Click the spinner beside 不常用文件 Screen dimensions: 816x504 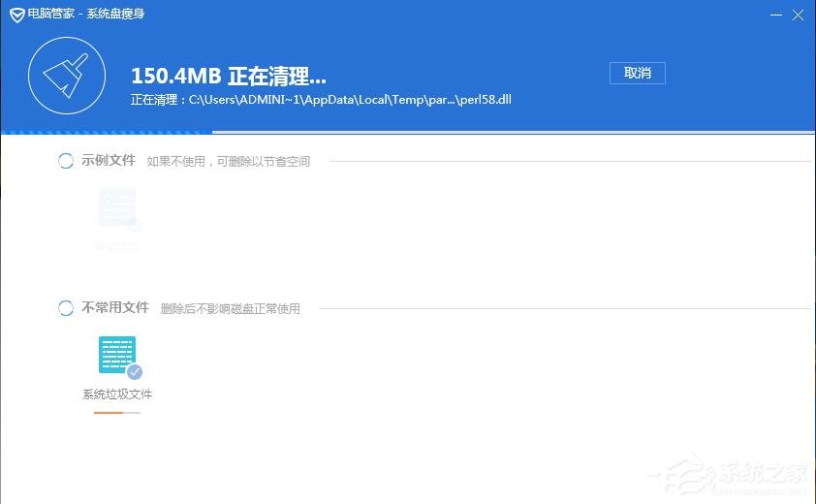click(66, 308)
